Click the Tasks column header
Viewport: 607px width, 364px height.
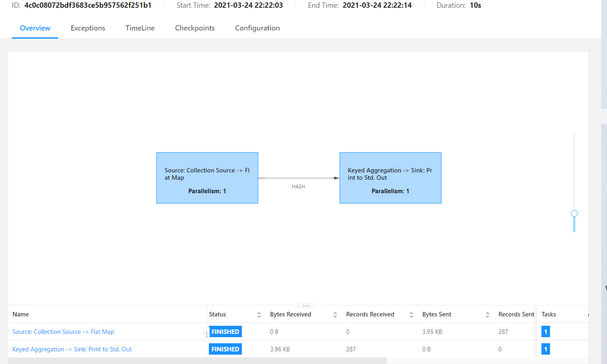549,314
